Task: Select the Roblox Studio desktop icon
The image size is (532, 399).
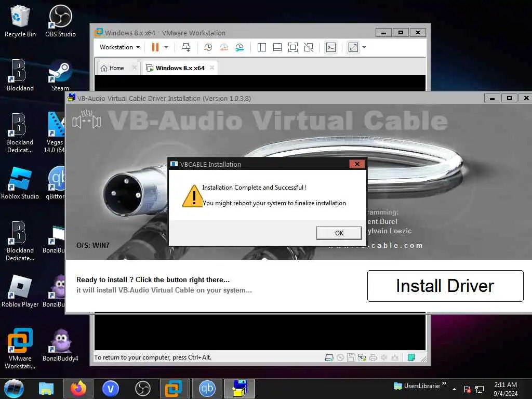Action: tap(20, 183)
